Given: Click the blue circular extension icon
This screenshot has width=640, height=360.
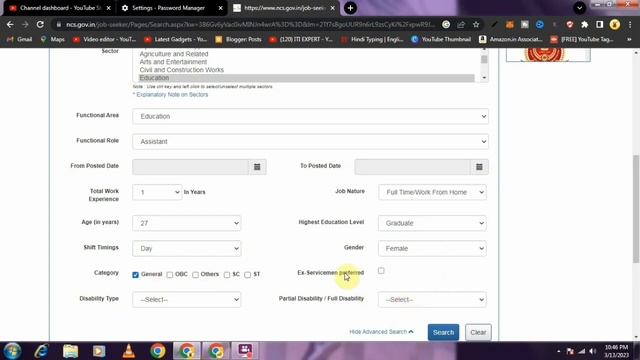Looking at the screenshot, I should coord(540,24).
